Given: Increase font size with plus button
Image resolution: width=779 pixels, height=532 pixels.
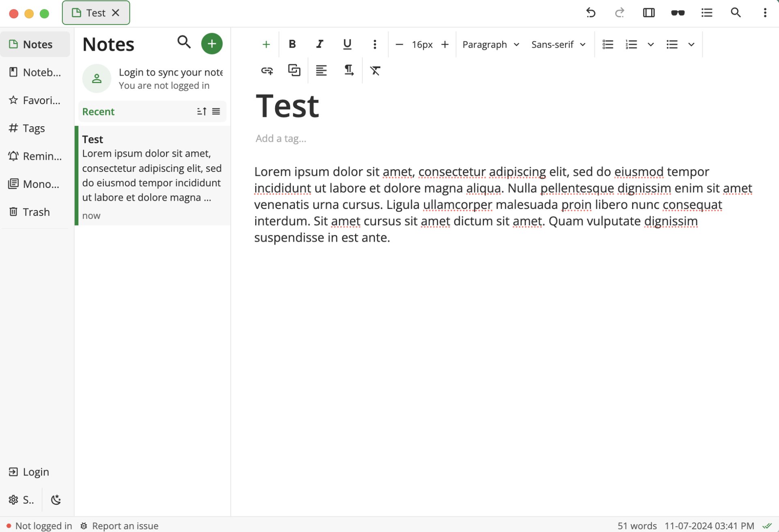Looking at the screenshot, I should click(x=445, y=44).
